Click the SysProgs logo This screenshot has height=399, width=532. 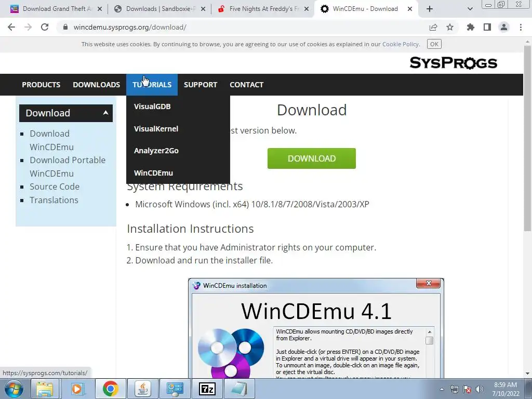point(453,63)
